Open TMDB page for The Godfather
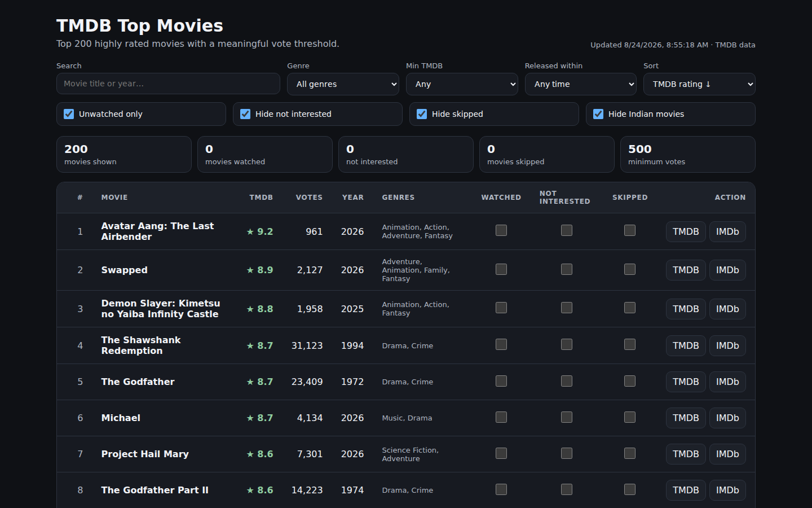The height and width of the screenshot is (508, 812). point(686,382)
